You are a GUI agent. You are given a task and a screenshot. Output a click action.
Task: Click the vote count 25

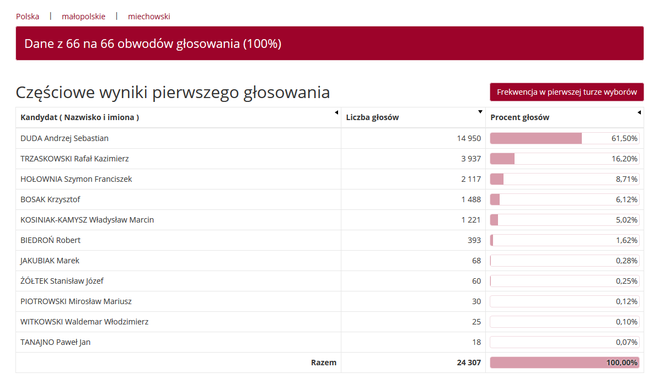click(476, 321)
